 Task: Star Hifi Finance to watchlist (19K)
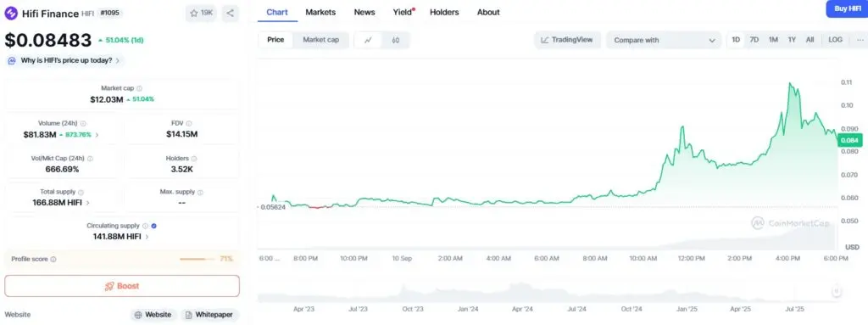pos(202,14)
